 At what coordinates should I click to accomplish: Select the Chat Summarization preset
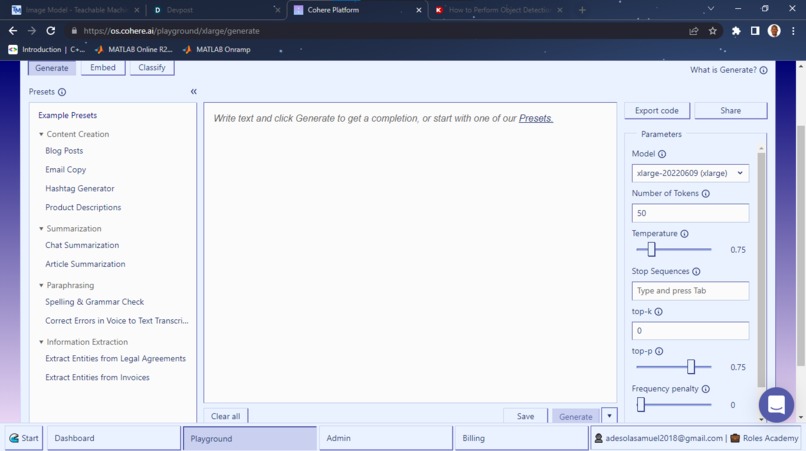[82, 245]
